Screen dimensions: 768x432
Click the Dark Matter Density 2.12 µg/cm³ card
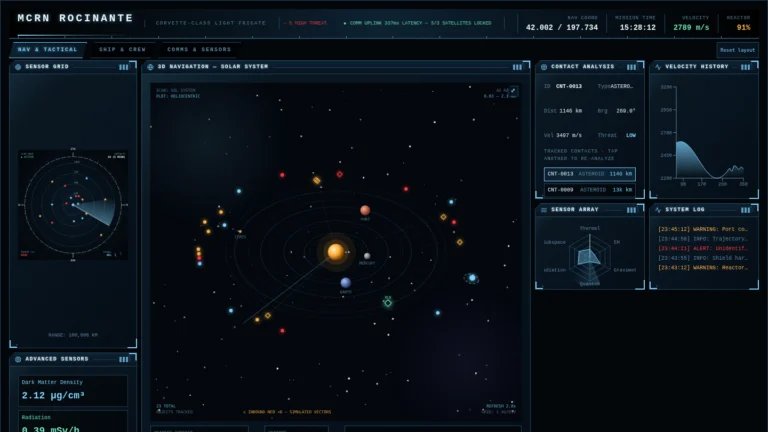tap(73, 390)
